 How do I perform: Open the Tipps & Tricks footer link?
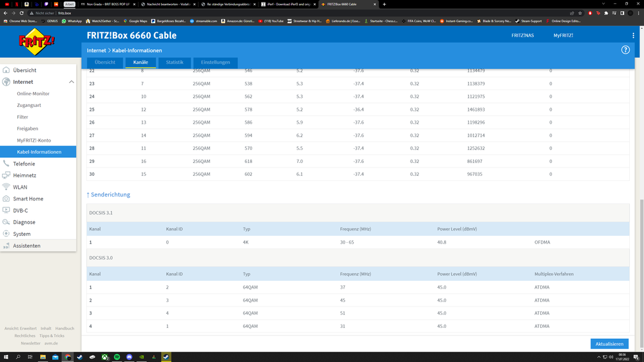tap(52, 336)
